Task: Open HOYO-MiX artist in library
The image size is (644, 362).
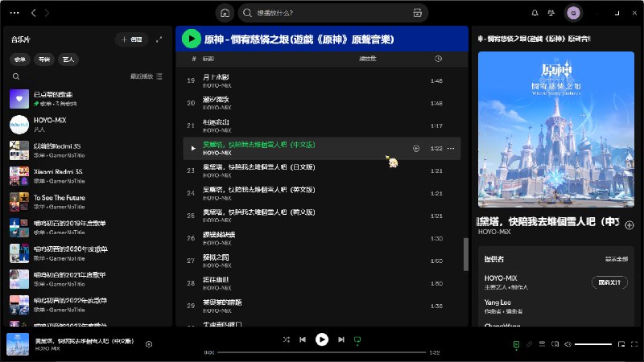Action: coord(87,125)
